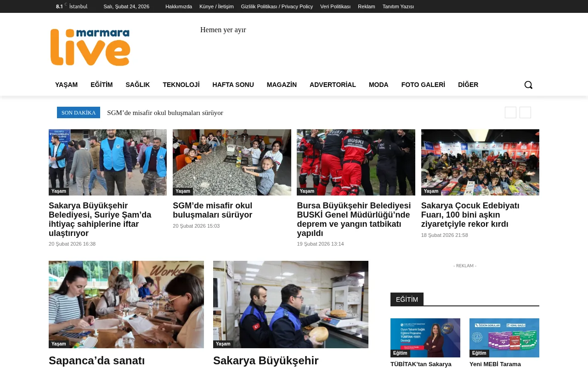The width and height of the screenshot is (588, 368).
Task: Select the FOTO GALERİ menu item
Action: click(x=423, y=85)
